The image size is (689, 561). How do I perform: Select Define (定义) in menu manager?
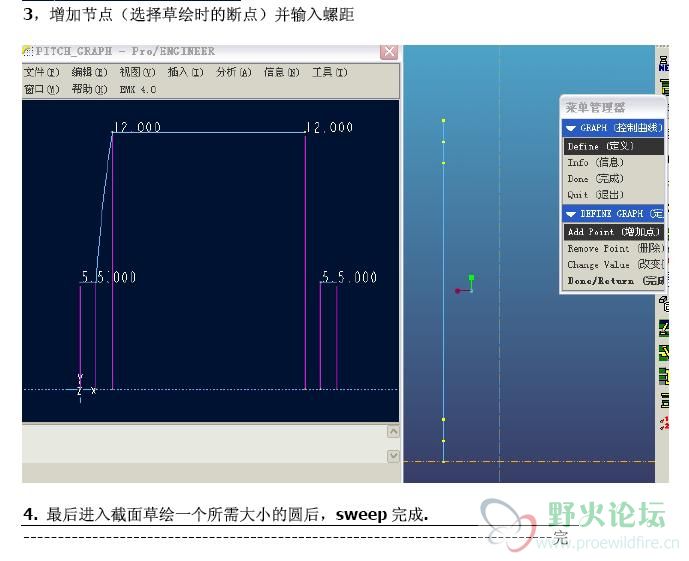pyautogui.click(x=613, y=146)
